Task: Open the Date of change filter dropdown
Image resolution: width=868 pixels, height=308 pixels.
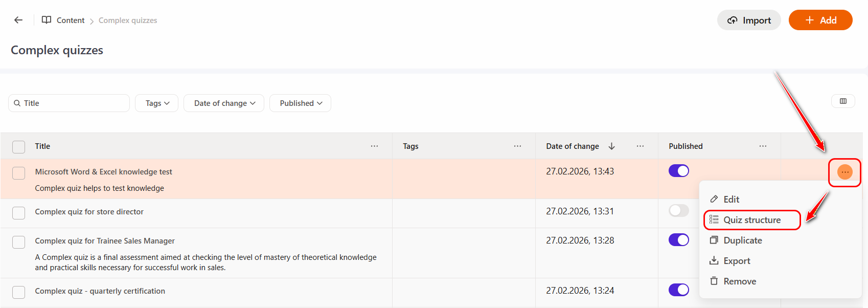Action: (223, 103)
